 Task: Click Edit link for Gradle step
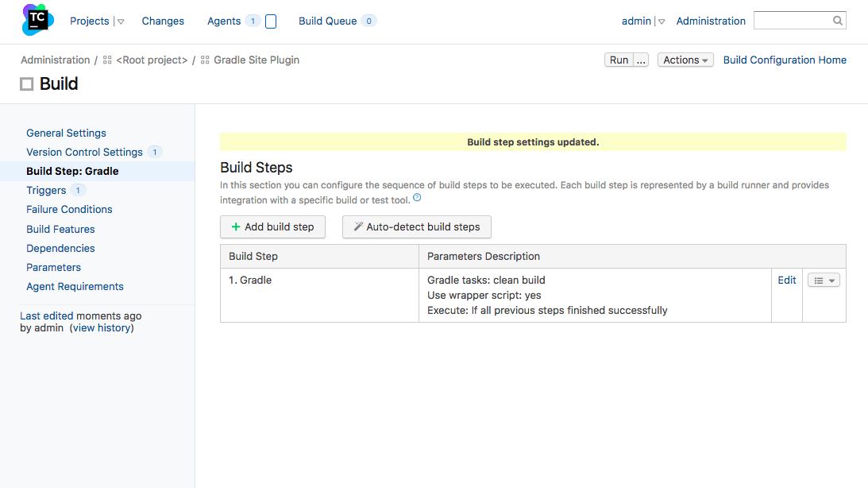click(x=787, y=280)
